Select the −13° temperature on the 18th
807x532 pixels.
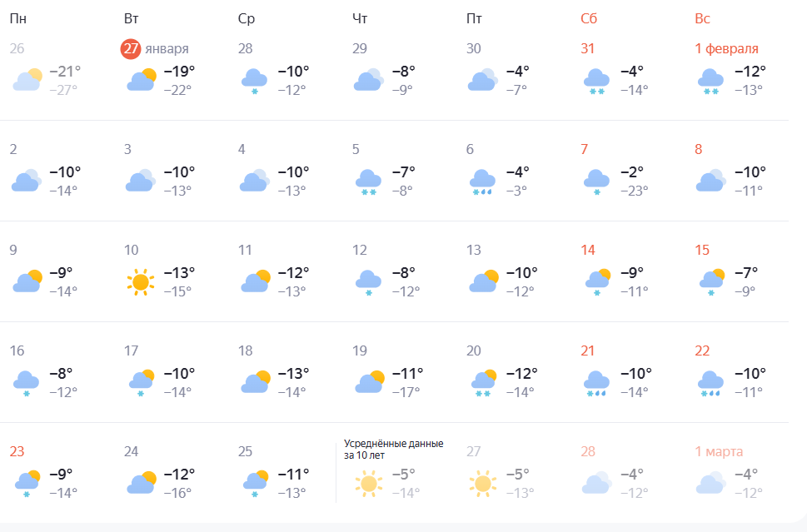292,373
